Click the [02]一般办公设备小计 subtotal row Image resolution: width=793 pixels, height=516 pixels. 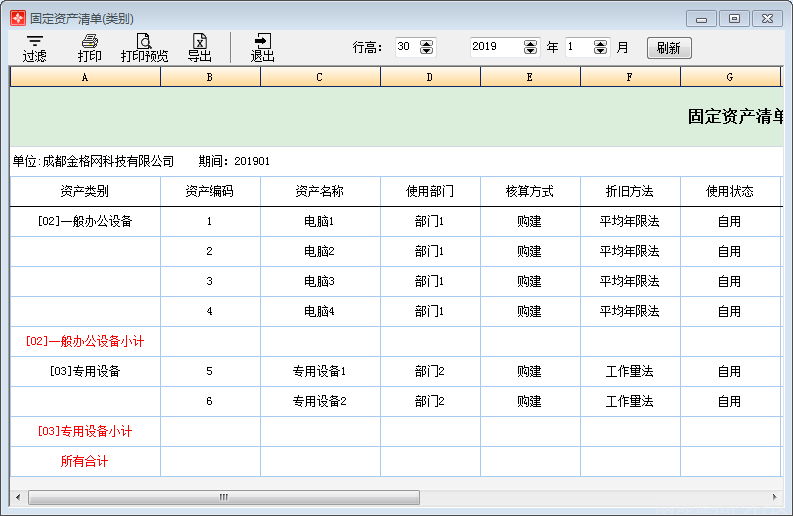coord(85,342)
